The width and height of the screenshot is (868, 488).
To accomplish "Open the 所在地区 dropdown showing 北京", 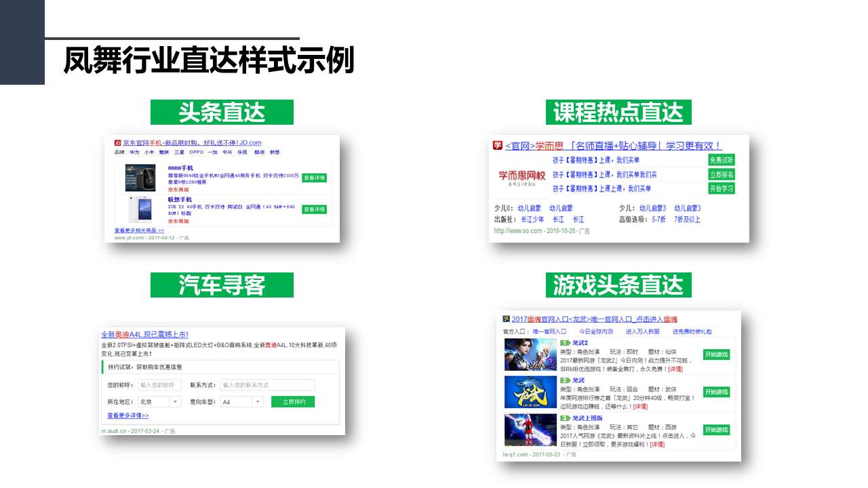I will [159, 402].
